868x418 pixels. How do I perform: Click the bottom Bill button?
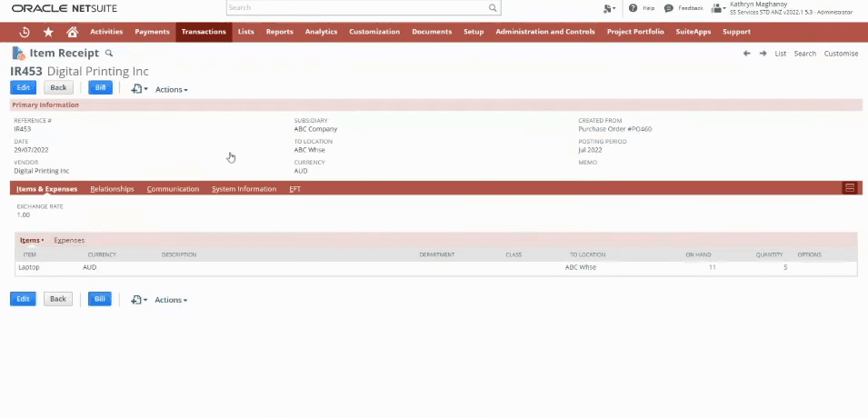[100, 299]
